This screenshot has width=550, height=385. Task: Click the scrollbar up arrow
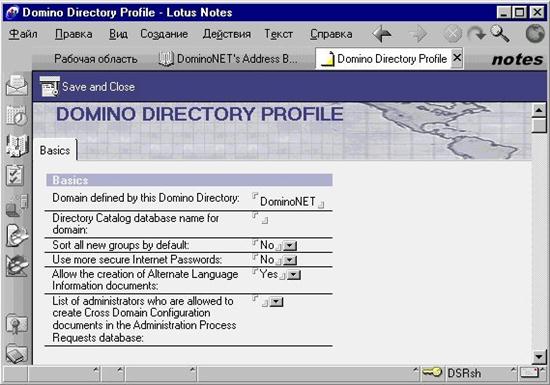point(539,110)
